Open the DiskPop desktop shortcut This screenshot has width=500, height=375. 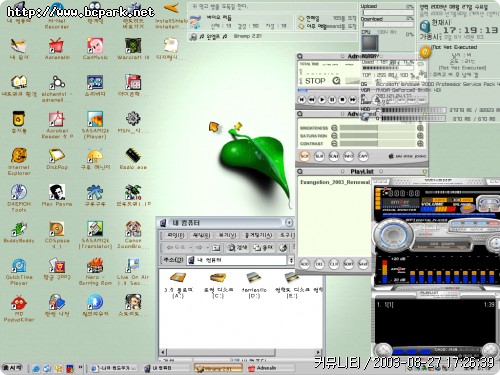tap(57, 159)
